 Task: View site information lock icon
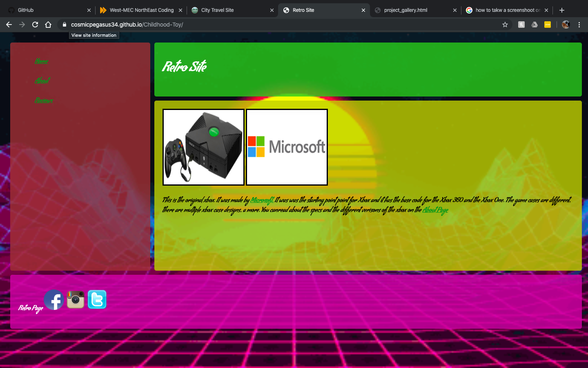coord(64,25)
